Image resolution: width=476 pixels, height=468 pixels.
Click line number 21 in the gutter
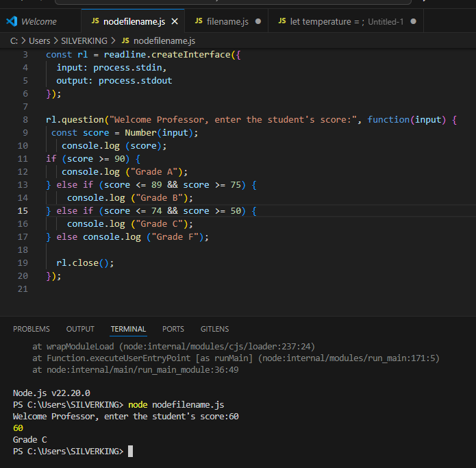point(23,289)
